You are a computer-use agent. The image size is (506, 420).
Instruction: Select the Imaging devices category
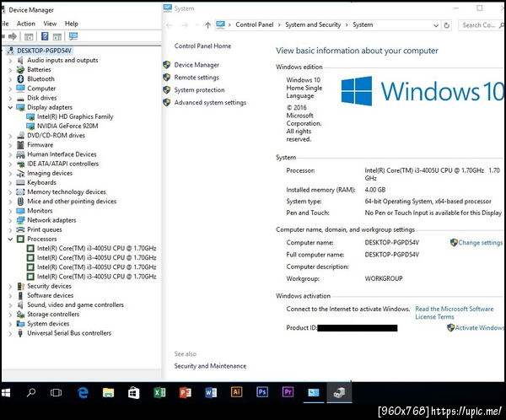[50, 174]
